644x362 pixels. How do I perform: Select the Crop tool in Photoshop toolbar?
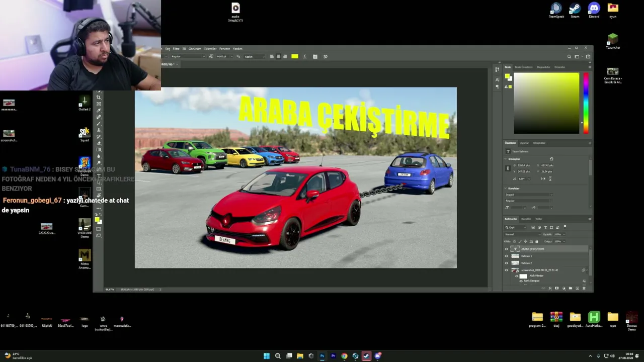[99, 98]
